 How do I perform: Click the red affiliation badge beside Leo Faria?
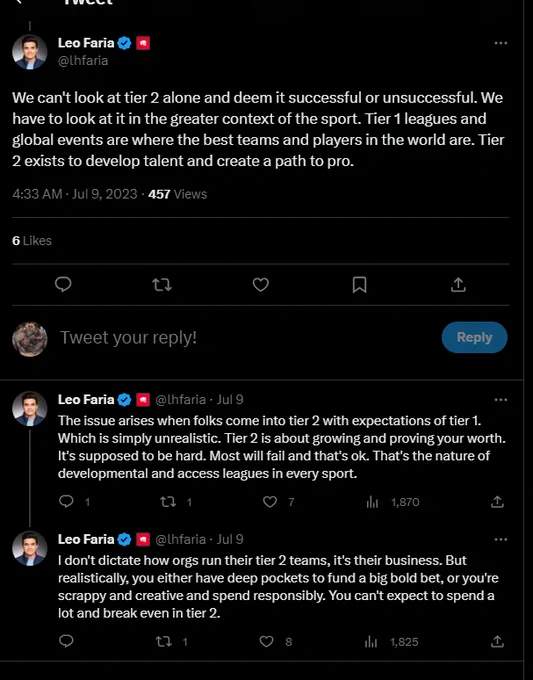[143, 43]
